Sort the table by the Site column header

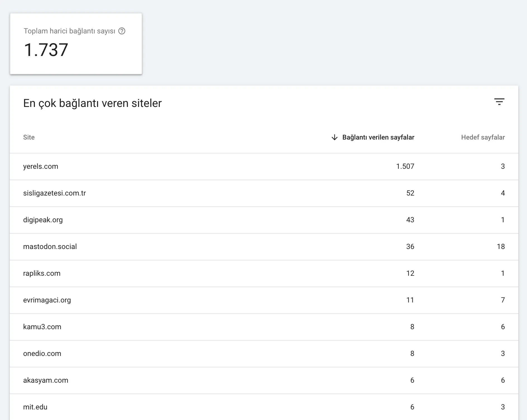(29, 137)
